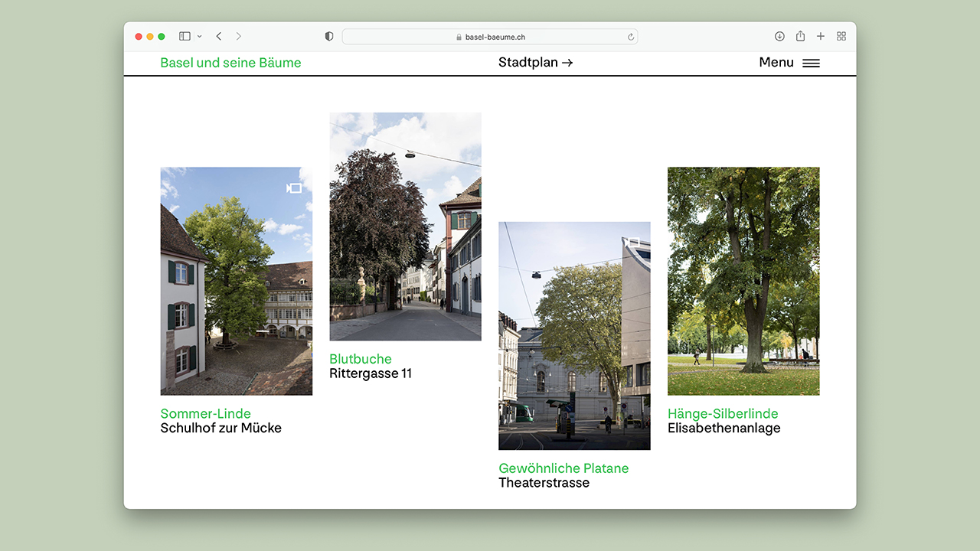Select the Schulhof zur Mücke text

tap(221, 429)
